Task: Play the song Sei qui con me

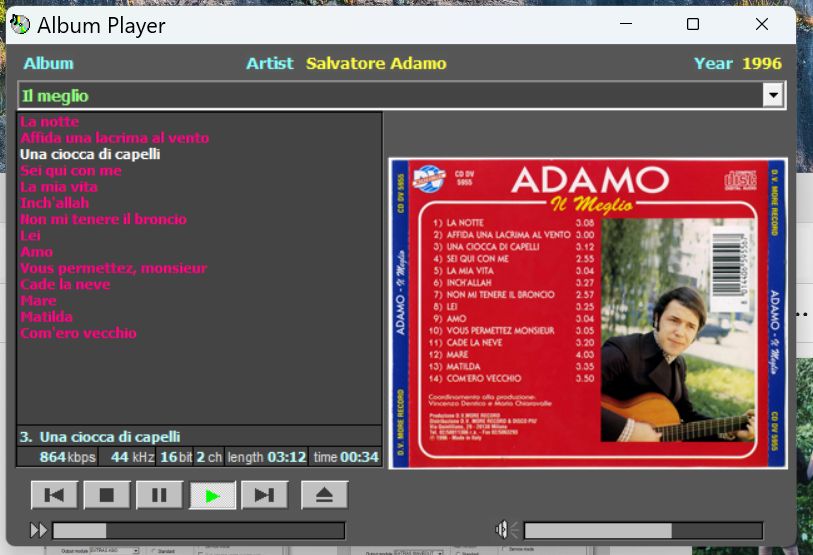Action: pyautogui.click(x=71, y=171)
